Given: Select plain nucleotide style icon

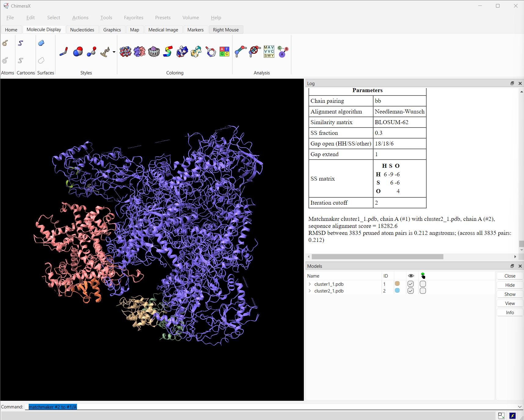Looking at the screenshot, I should (105, 52).
